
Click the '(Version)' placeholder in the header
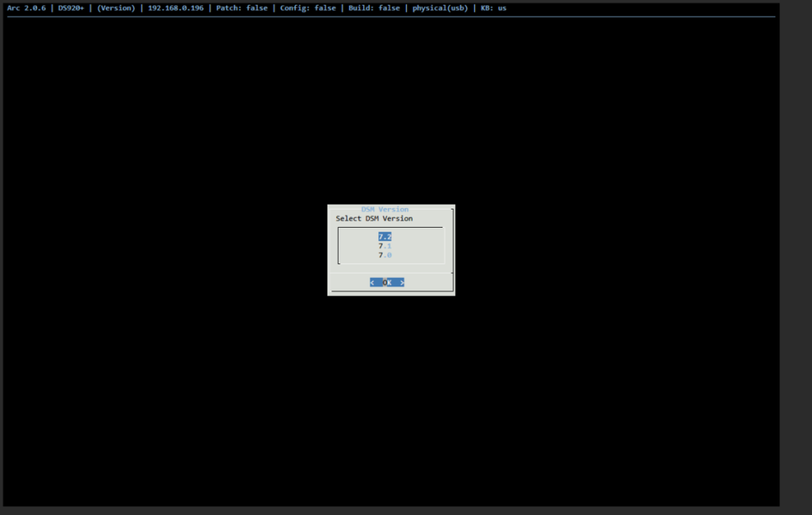click(x=116, y=8)
